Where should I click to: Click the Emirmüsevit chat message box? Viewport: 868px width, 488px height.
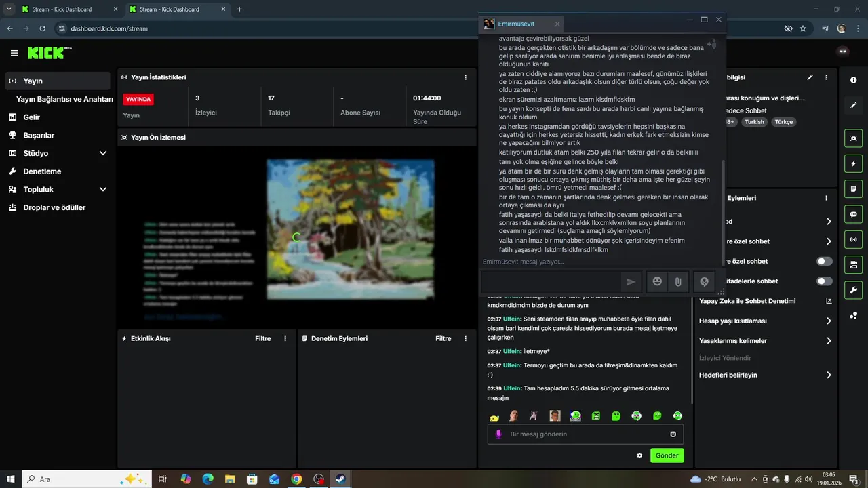550,282
